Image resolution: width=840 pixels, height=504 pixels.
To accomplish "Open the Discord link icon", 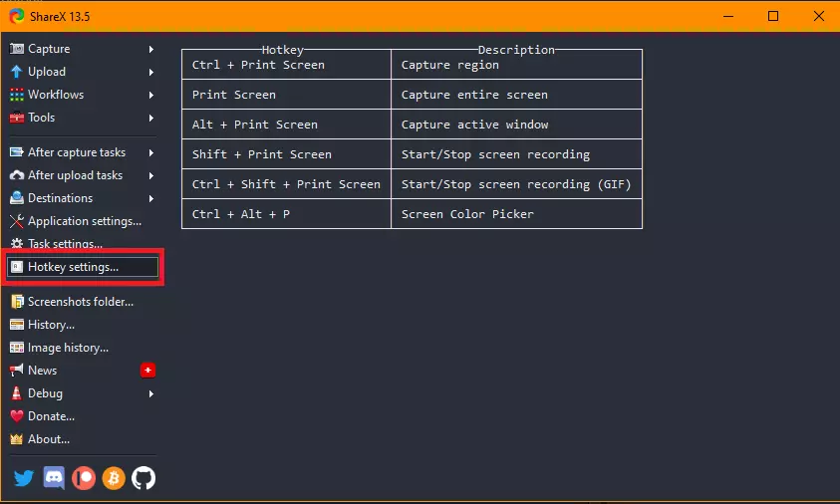I will tap(54, 478).
